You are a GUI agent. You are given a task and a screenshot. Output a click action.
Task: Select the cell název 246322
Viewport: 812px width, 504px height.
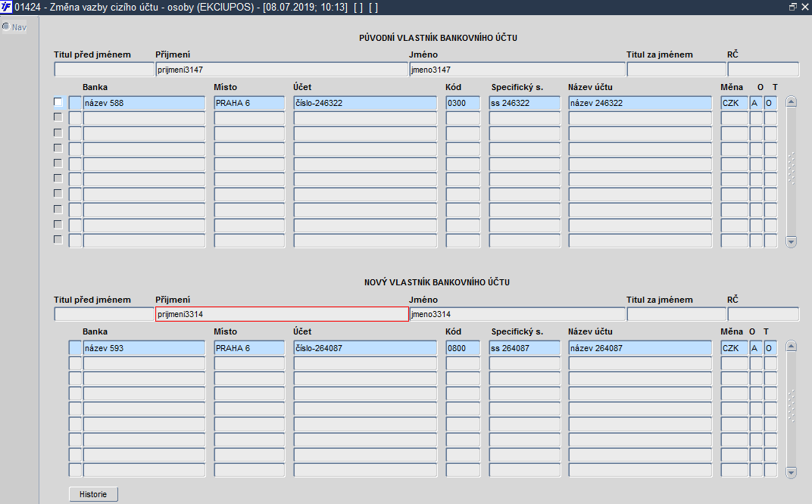pyautogui.click(x=640, y=103)
